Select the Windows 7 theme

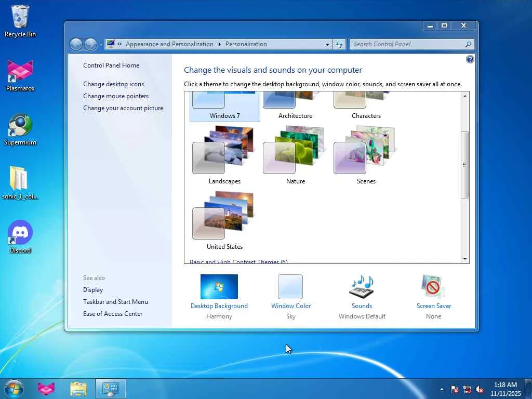[x=224, y=107]
